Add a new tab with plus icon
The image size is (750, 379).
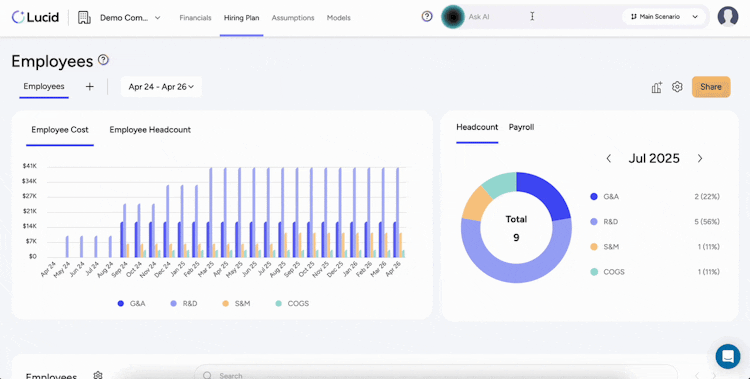click(x=89, y=87)
